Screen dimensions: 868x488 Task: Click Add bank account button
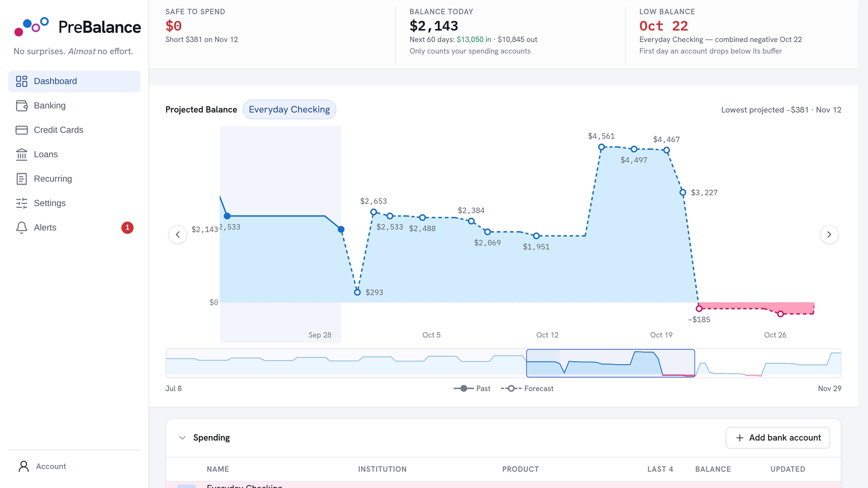click(x=778, y=438)
